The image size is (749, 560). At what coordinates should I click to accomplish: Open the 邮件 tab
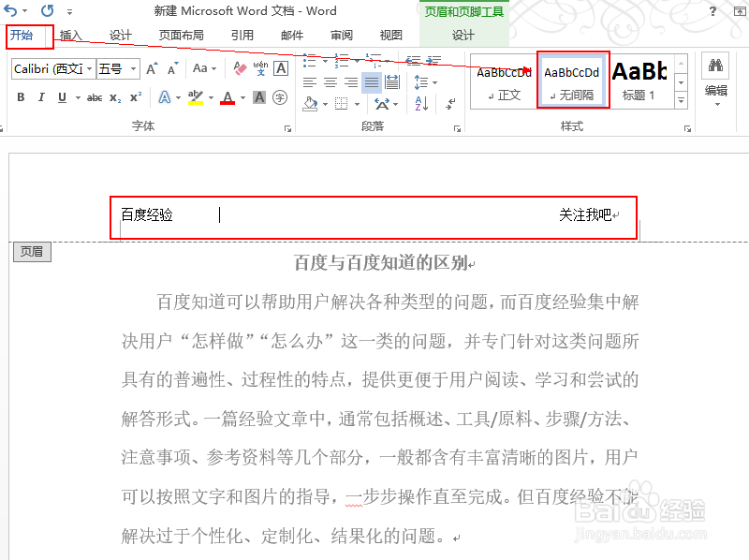[292, 36]
